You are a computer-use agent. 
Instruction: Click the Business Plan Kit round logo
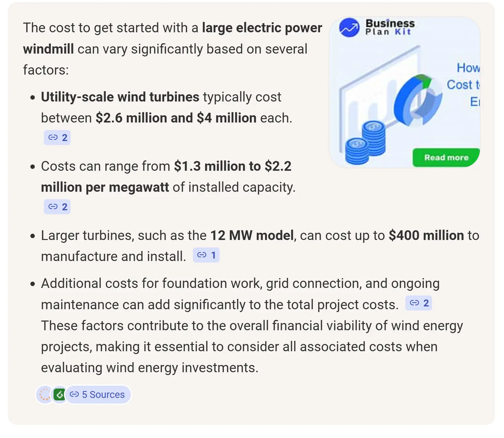click(x=349, y=28)
